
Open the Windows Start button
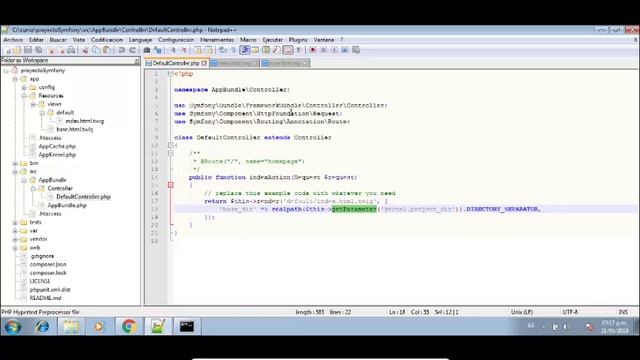coord(13,327)
